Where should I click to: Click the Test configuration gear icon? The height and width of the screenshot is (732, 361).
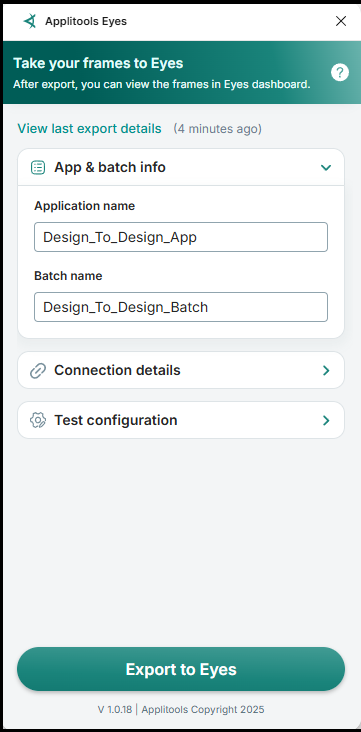pyautogui.click(x=38, y=420)
